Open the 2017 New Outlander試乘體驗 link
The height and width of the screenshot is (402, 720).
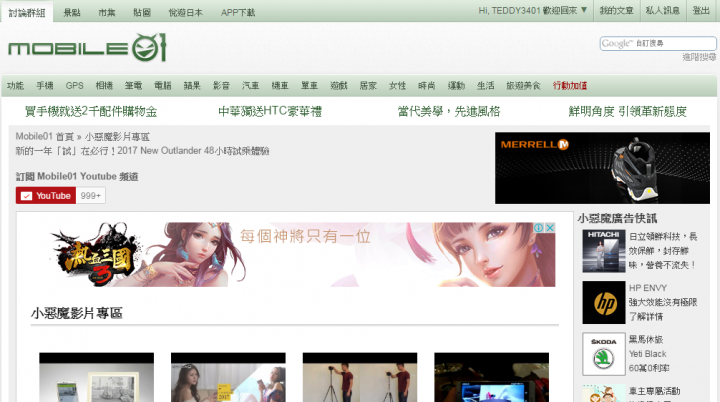tap(142, 151)
